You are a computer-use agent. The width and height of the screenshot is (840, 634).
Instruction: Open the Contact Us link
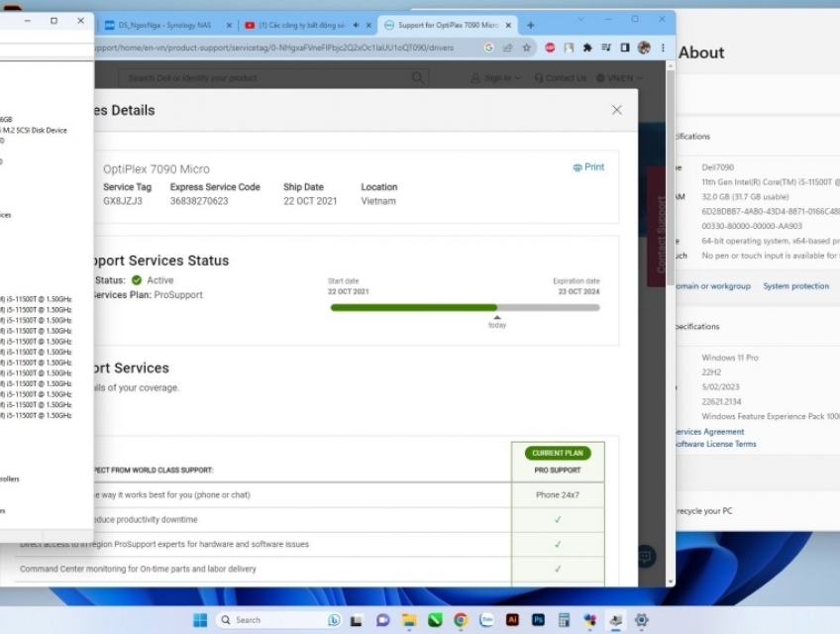561,78
